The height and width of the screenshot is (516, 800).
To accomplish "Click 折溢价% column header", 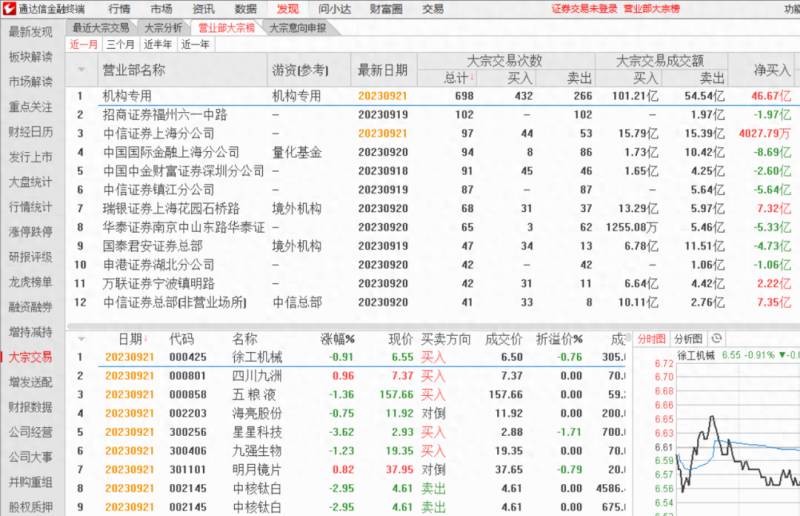I will click(559, 339).
